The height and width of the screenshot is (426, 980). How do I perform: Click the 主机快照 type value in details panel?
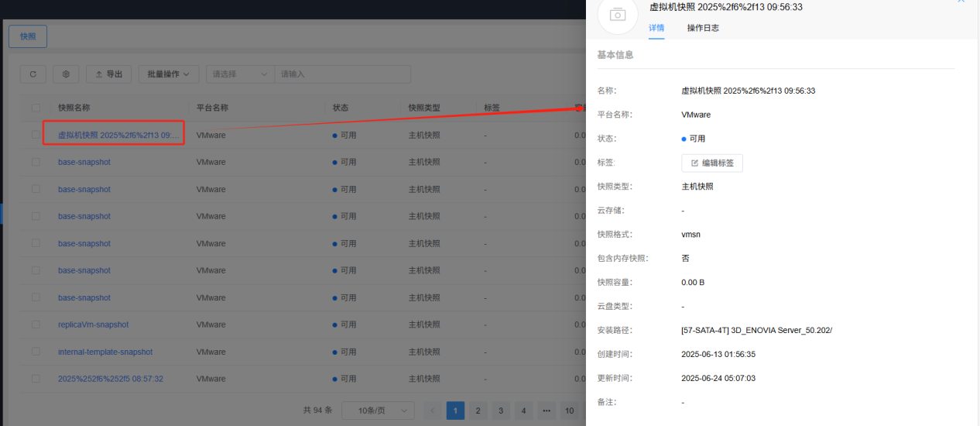tap(697, 186)
